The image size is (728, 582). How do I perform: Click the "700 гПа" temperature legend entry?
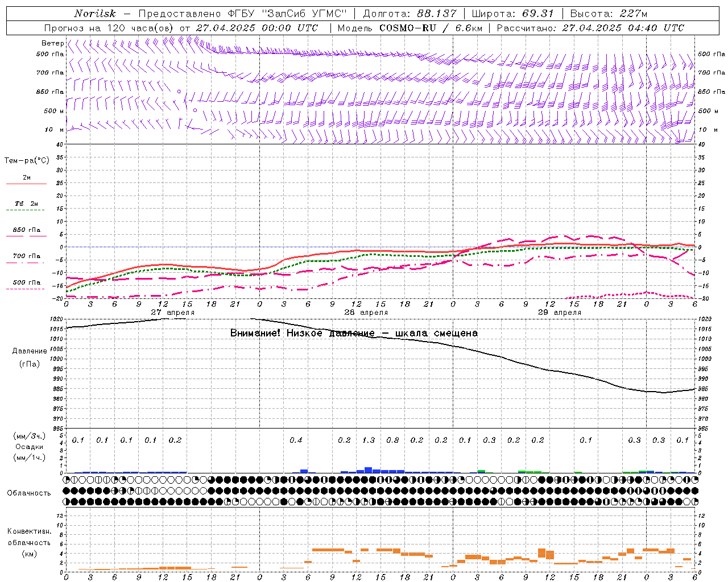(x=26, y=256)
